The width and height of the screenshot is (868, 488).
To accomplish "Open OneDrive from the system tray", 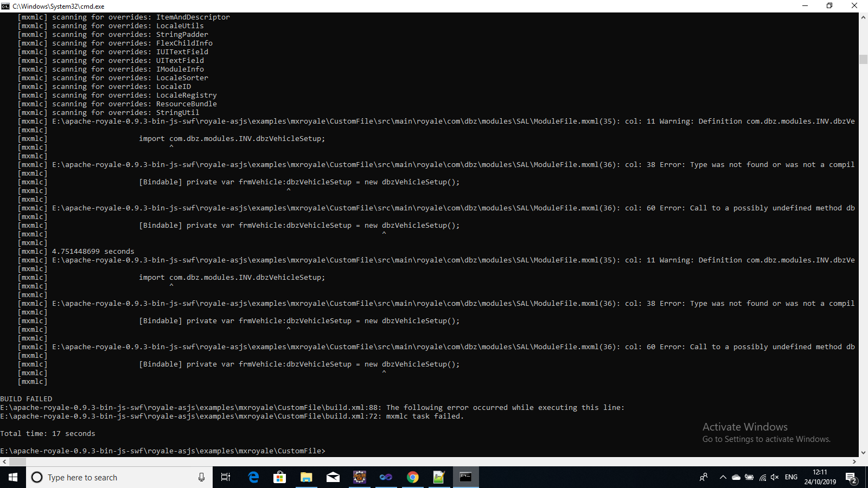I will click(x=736, y=477).
